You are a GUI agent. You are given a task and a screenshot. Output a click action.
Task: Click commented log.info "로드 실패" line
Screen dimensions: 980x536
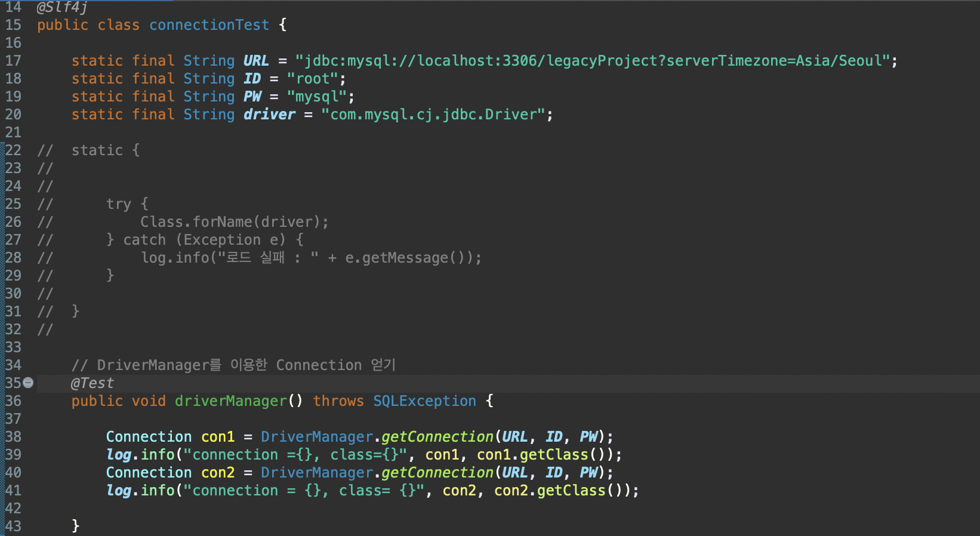pyautogui.click(x=311, y=258)
